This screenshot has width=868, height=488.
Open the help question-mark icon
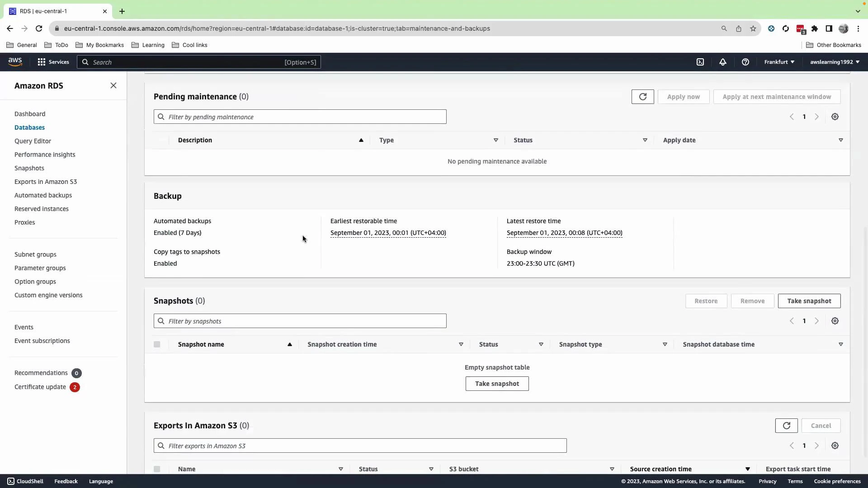[745, 62]
